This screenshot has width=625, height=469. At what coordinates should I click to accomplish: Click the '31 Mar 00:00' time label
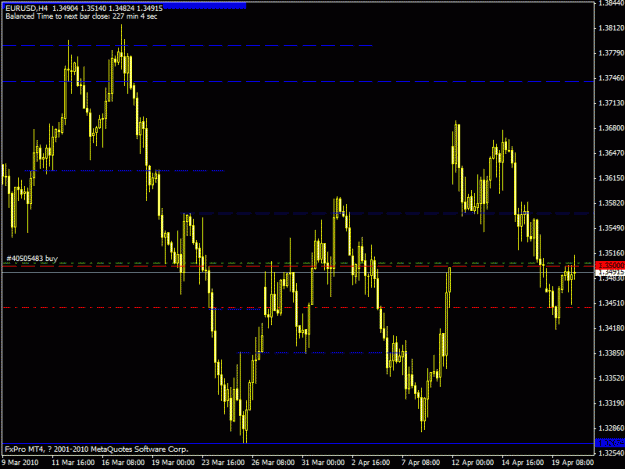click(x=323, y=463)
